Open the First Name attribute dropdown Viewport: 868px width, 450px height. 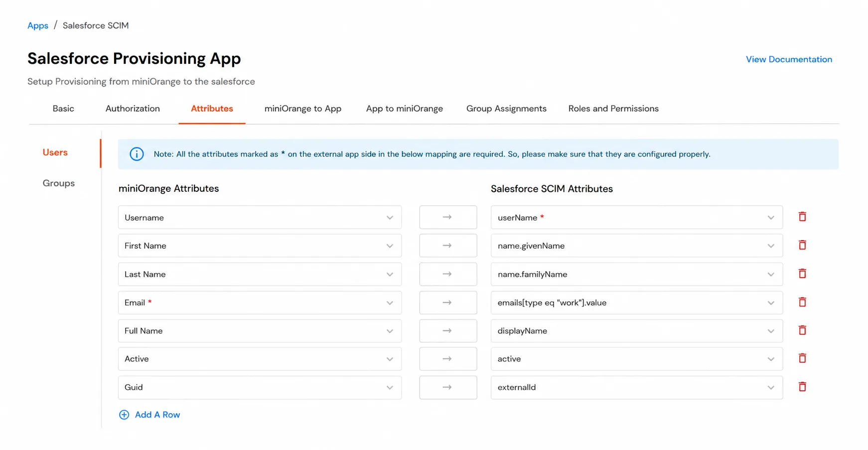[x=260, y=246]
